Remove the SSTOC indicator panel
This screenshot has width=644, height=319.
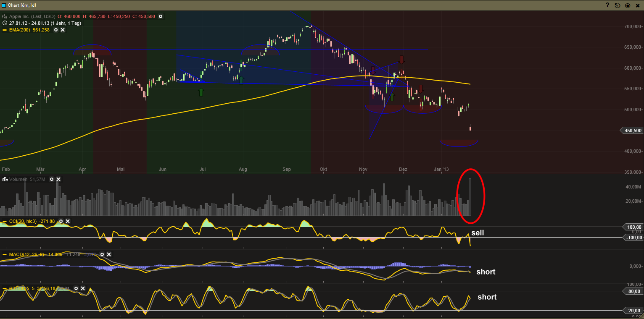pos(83,289)
